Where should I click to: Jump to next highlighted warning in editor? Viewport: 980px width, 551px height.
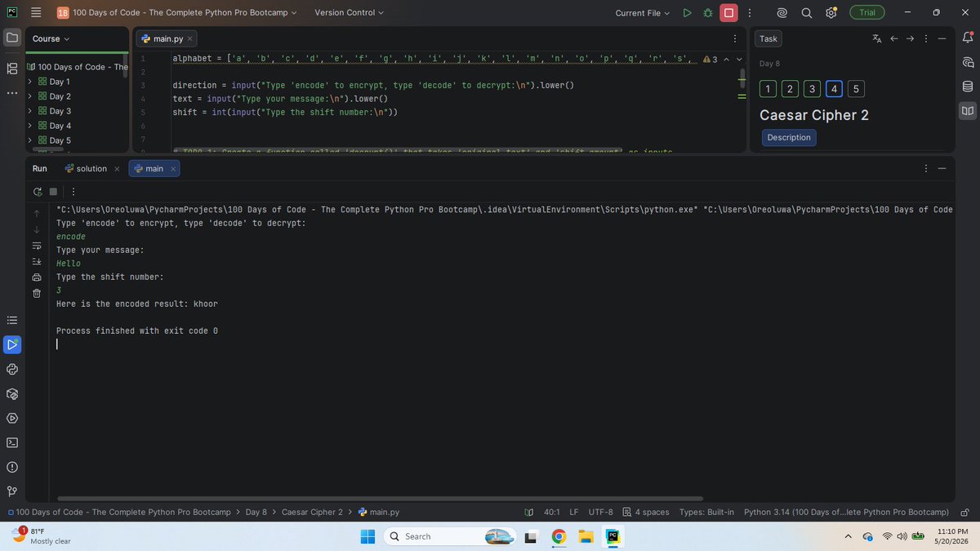pyautogui.click(x=740, y=60)
